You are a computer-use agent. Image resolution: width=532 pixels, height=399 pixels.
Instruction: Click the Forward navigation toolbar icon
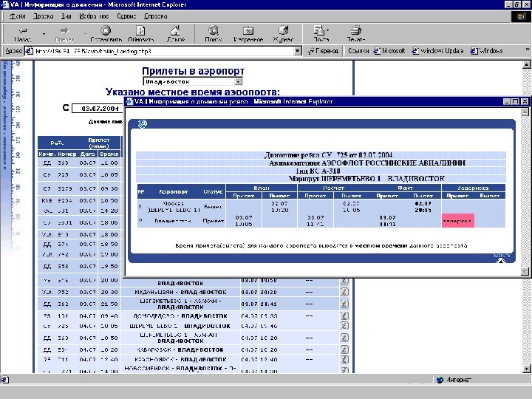click(65, 31)
